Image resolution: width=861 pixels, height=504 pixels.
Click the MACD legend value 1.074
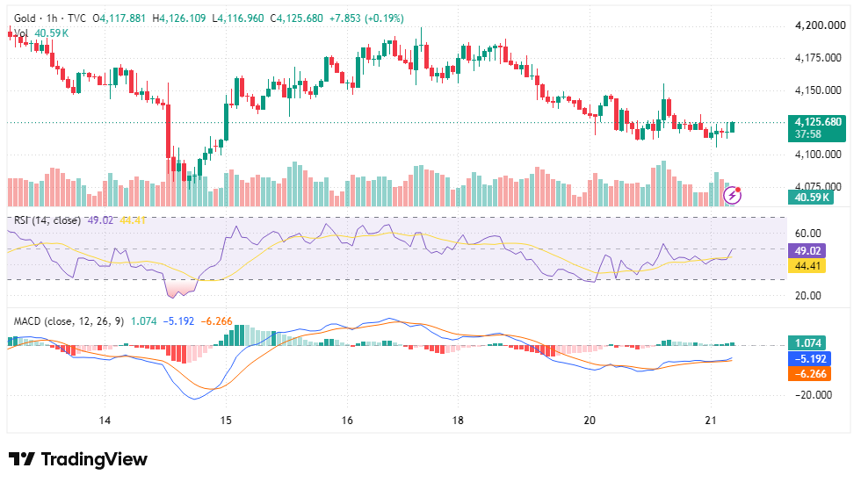tap(144, 321)
